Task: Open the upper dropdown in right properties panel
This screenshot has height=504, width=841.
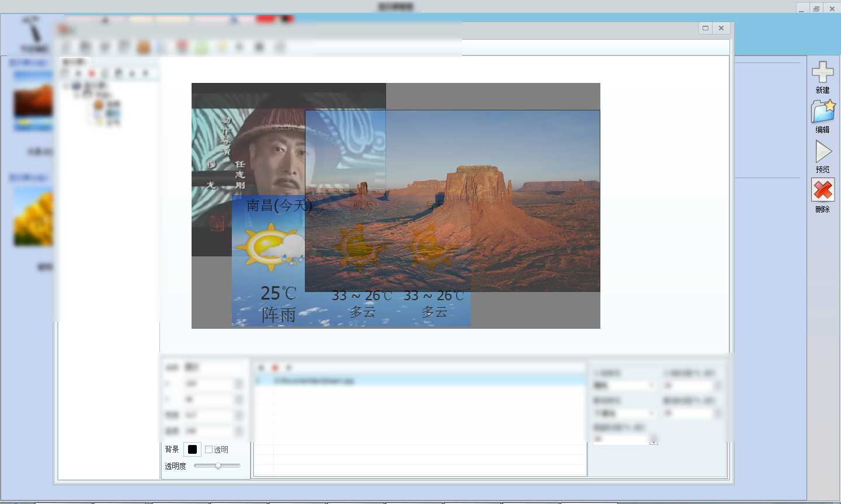Action: (624, 385)
